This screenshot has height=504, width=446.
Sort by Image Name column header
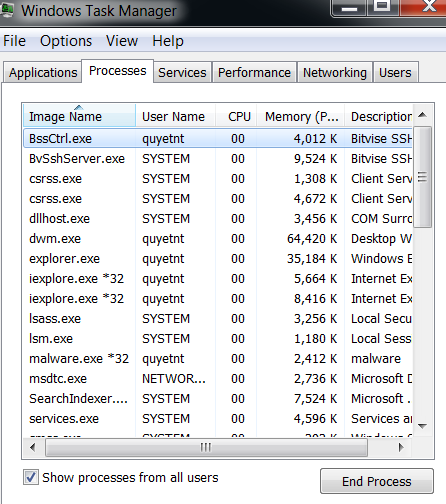[79, 116]
